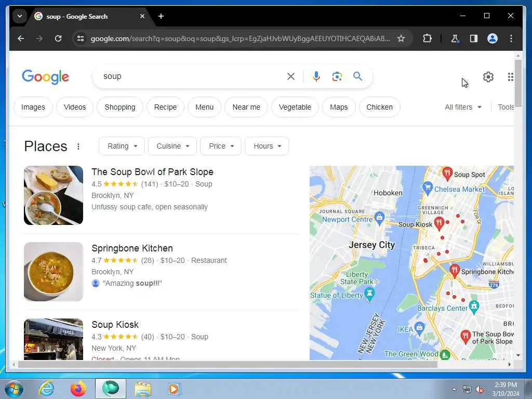Open the Cuisine filter dropdown
Viewport: 532px width, 399px height.
172,146
